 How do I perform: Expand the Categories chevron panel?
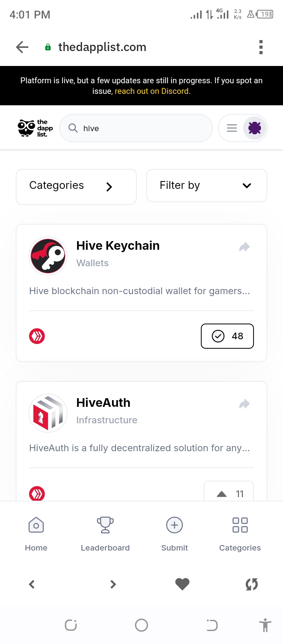[76, 187]
